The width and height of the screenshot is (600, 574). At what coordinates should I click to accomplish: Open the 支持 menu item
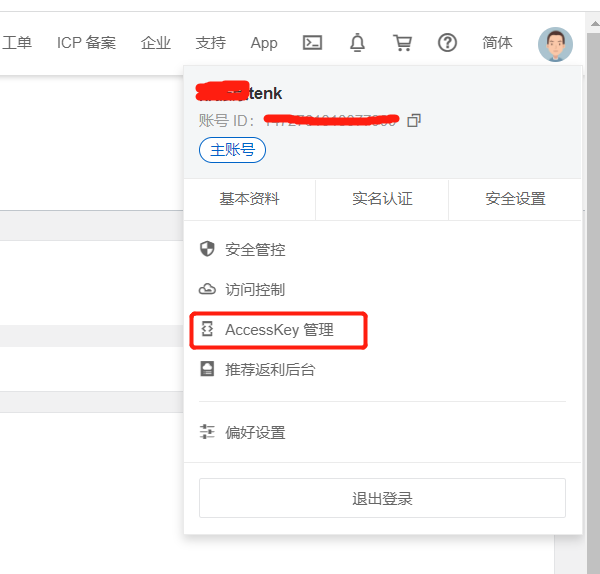pyautogui.click(x=210, y=43)
